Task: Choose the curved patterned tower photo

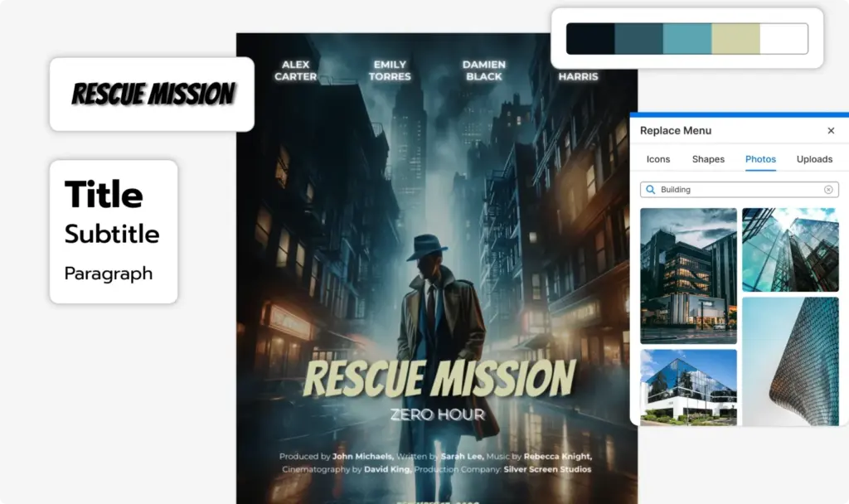Action: point(790,361)
